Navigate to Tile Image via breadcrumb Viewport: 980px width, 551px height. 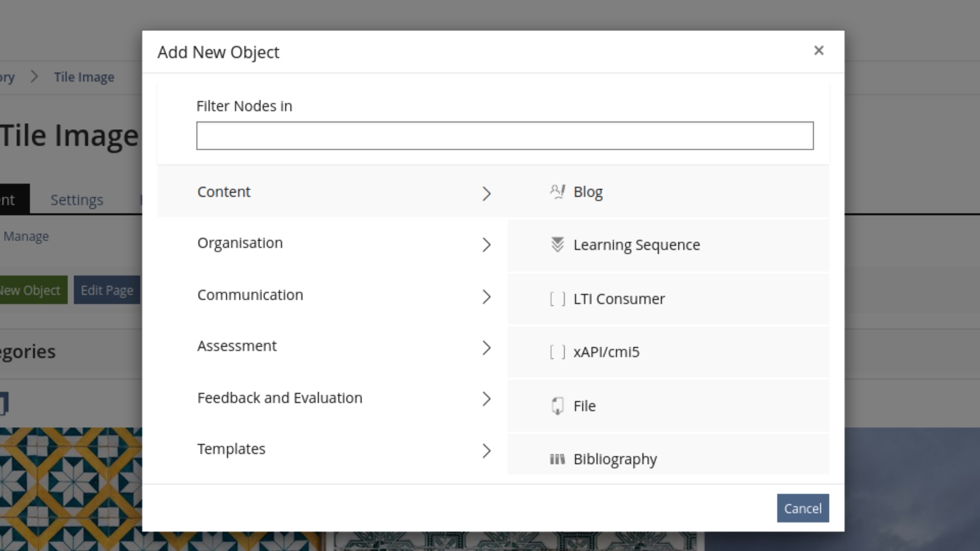tap(84, 77)
